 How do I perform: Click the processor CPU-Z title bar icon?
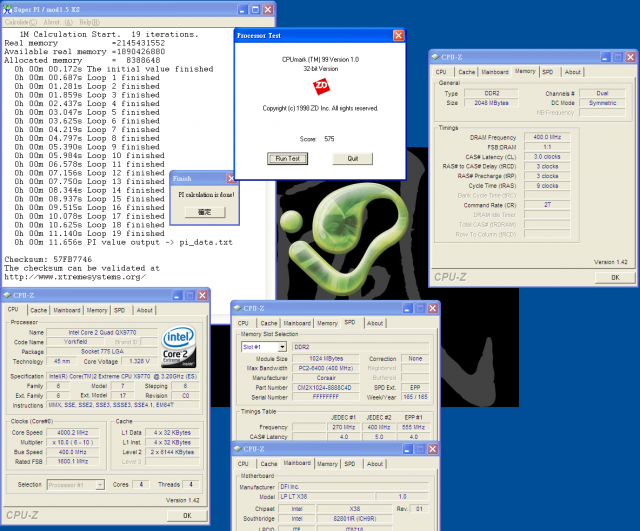(7, 295)
